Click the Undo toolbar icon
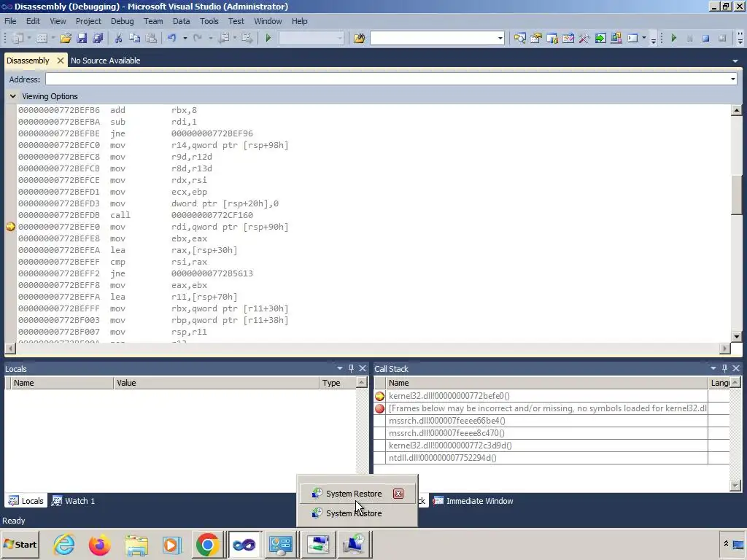Image resolution: width=747 pixels, height=560 pixels. [x=171, y=38]
